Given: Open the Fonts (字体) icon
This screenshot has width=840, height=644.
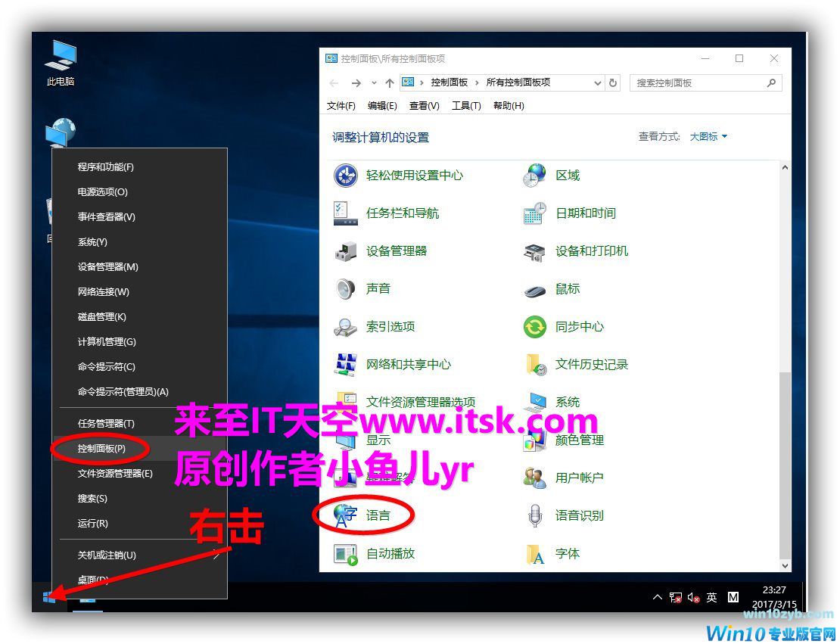Looking at the screenshot, I should (534, 553).
